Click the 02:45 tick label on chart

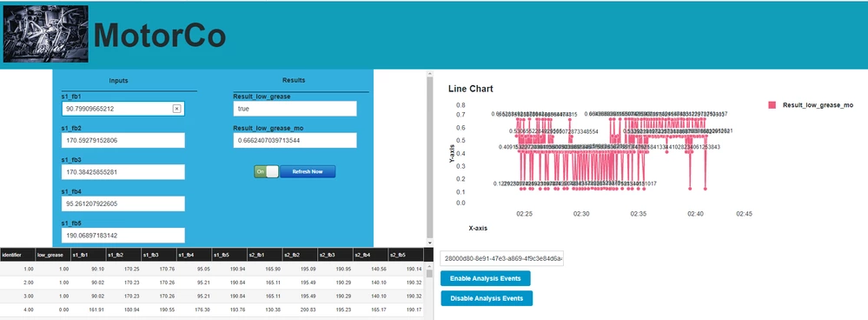point(744,214)
